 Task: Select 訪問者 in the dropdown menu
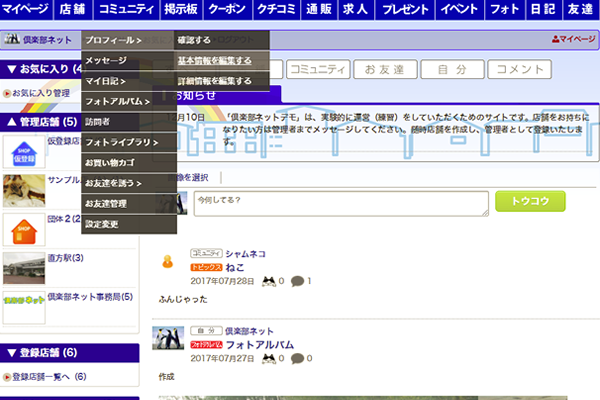(x=129, y=122)
